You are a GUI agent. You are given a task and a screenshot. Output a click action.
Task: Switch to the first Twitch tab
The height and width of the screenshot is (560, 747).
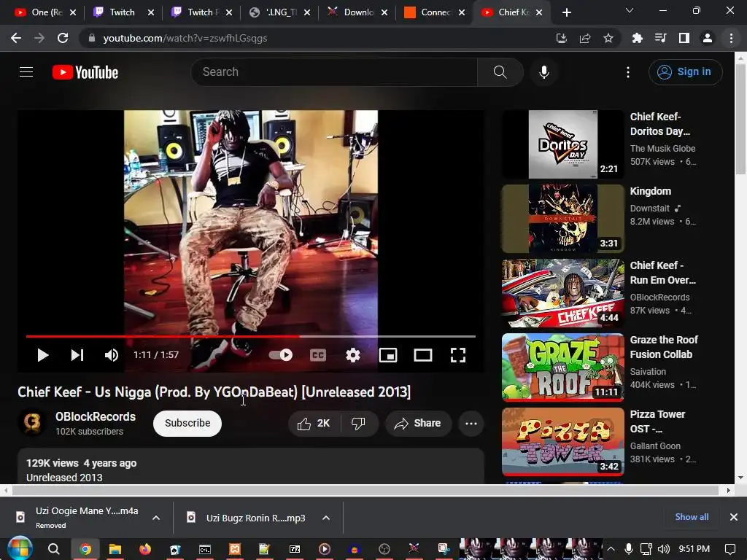(123, 12)
